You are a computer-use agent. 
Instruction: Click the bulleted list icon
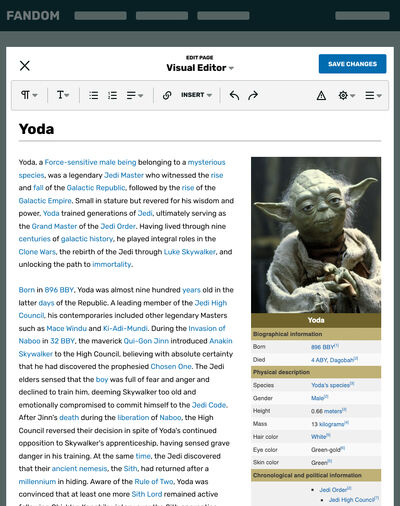(x=94, y=95)
